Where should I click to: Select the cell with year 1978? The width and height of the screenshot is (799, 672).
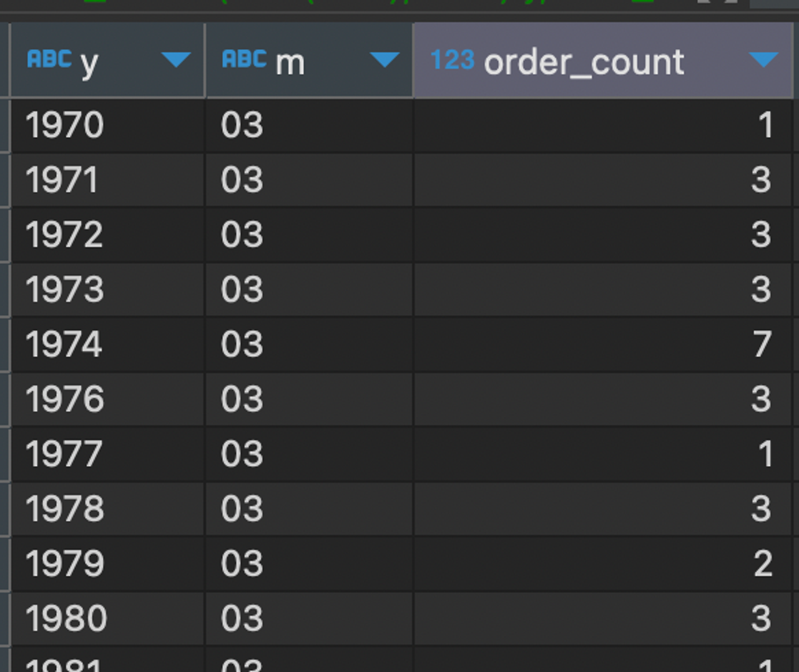[108, 510]
